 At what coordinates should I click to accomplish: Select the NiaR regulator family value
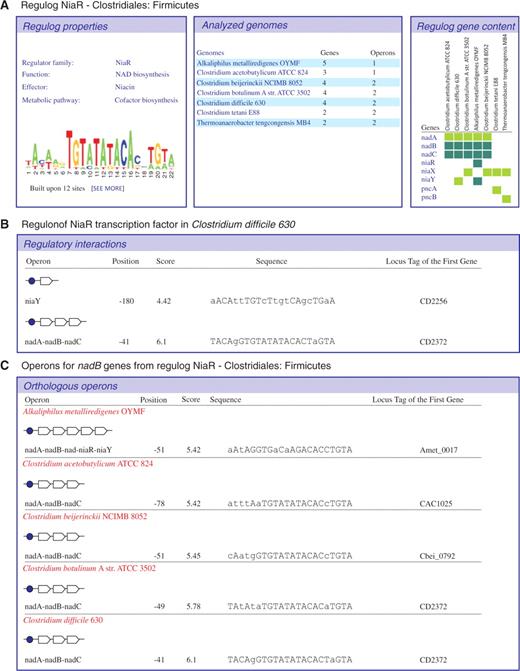click(123, 62)
